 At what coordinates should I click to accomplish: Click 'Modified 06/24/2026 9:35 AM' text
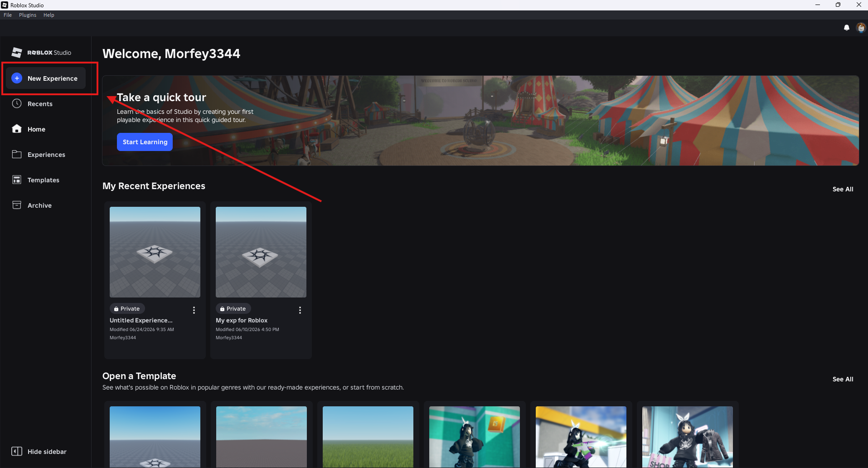[x=142, y=330]
